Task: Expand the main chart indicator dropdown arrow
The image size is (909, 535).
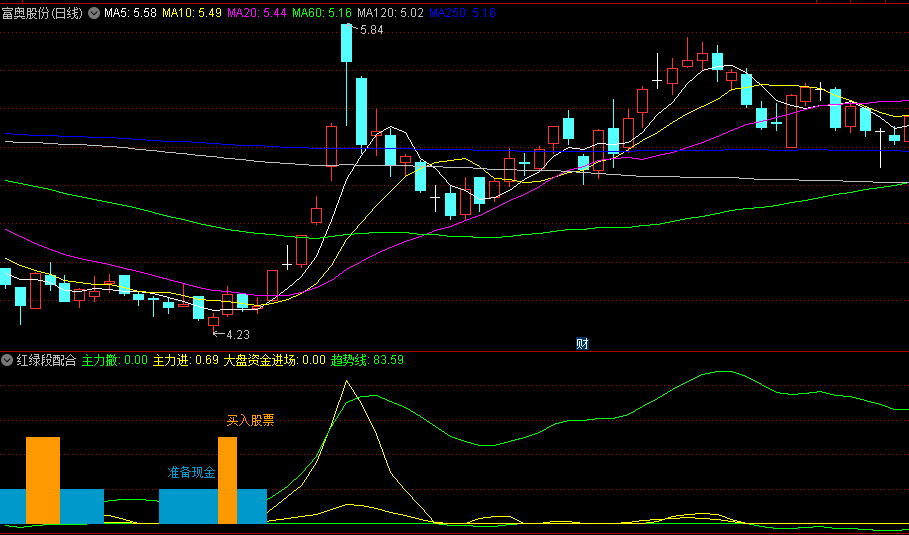Action: [x=93, y=12]
